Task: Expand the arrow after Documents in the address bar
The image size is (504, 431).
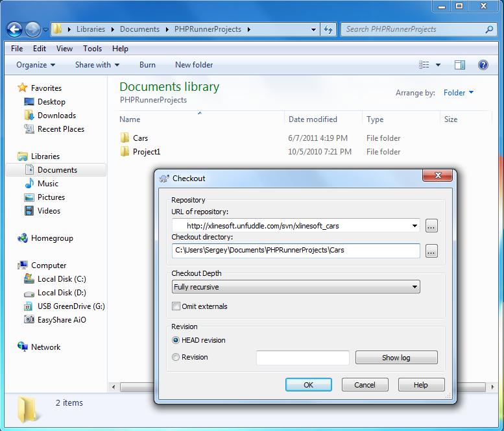Action: [x=167, y=30]
